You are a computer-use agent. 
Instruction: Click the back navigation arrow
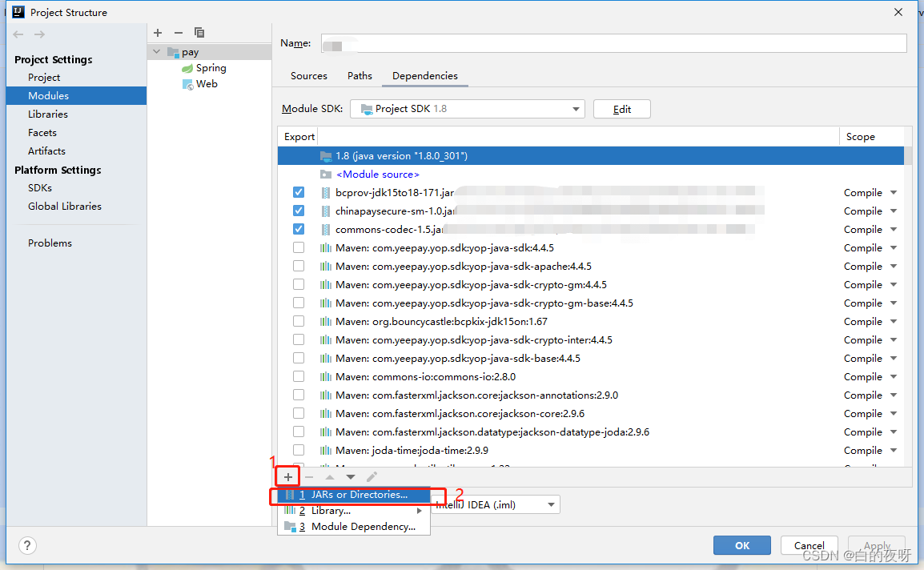pos(18,34)
